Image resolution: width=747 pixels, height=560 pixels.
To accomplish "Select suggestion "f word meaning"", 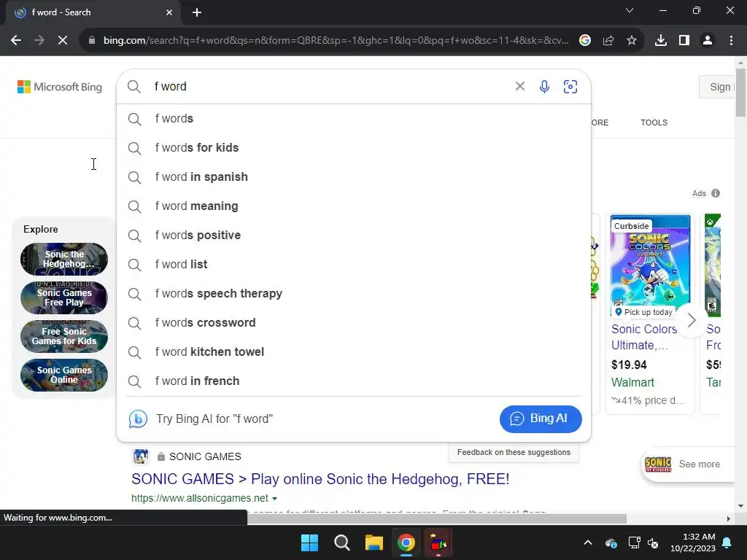I will pyautogui.click(x=354, y=206).
